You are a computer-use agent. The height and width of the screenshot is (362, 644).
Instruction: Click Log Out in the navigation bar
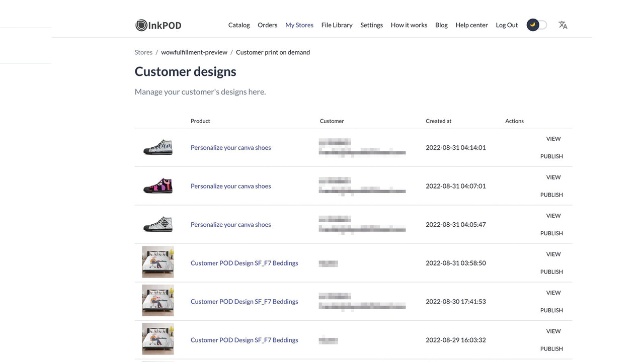pyautogui.click(x=506, y=25)
